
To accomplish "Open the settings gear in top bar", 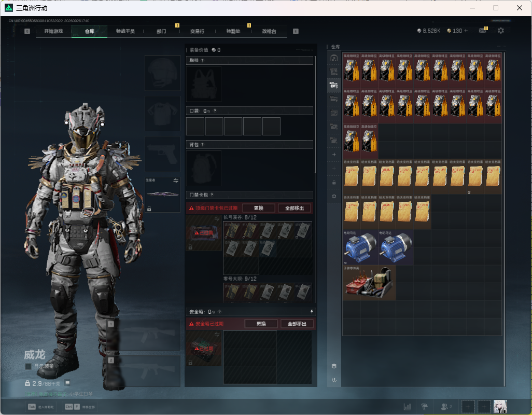I will click(x=501, y=31).
